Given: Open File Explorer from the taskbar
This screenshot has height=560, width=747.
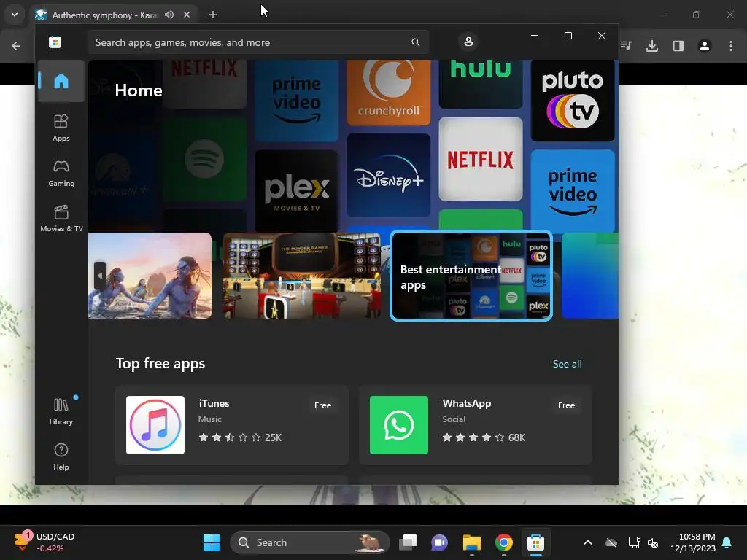Looking at the screenshot, I should 472,542.
